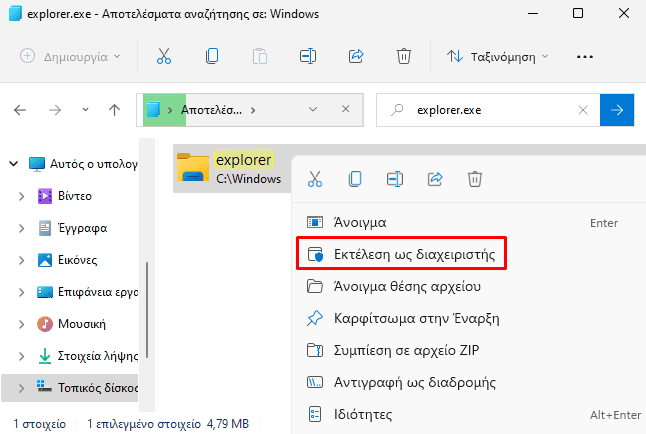Click the Αποτελέσ... breadcrumb in address bar
646x434 pixels.
(x=211, y=110)
